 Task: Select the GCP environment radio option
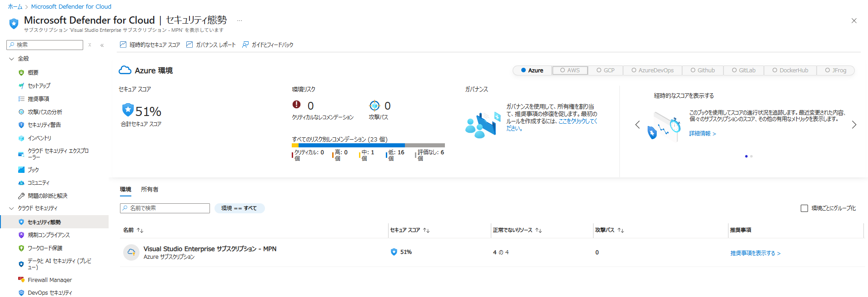(x=605, y=70)
